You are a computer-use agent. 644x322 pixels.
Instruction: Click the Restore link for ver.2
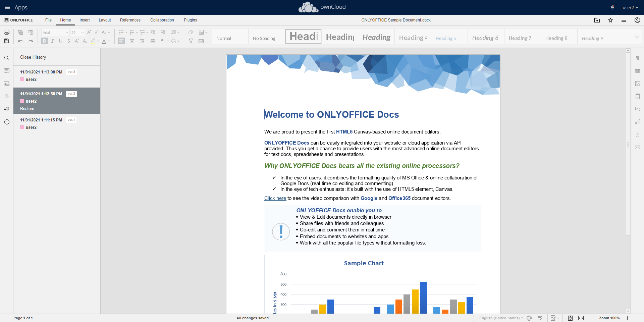click(x=27, y=109)
